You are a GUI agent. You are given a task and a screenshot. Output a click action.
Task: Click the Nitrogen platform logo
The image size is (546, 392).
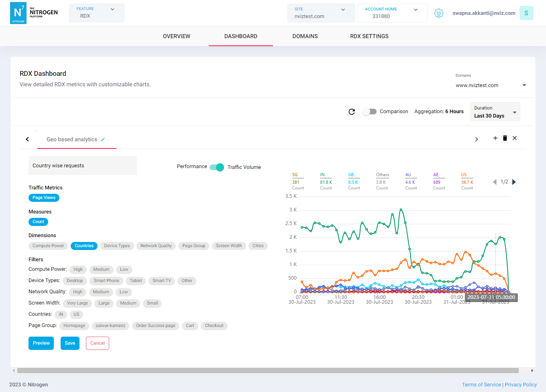coord(35,13)
